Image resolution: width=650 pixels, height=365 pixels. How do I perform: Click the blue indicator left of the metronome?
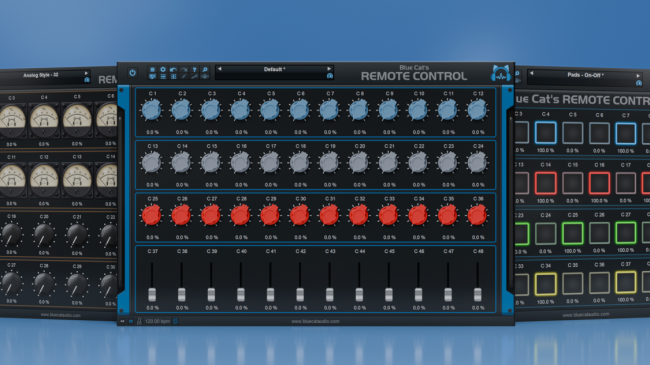click(x=131, y=321)
